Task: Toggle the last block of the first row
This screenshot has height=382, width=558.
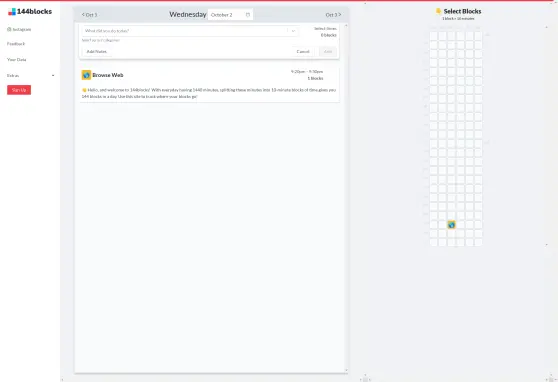Action: pos(478,36)
